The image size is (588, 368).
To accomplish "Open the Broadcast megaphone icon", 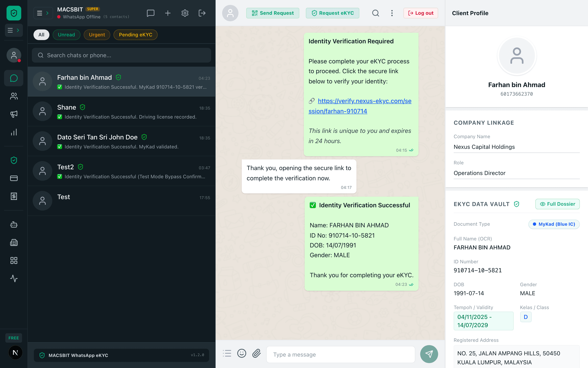I will tap(14, 114).
